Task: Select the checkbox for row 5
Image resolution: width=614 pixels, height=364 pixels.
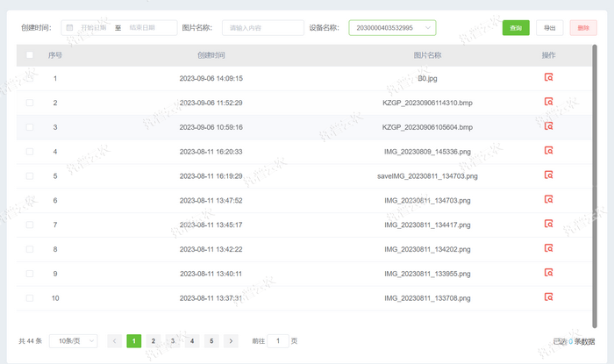Action: [30, 176]
